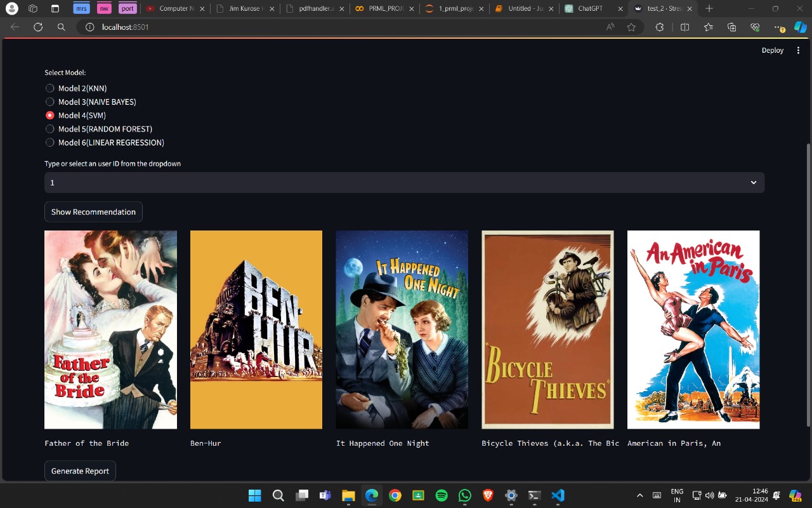Viewport: 812px width, 508px height.
Task: Open Google Chrome from taskbar
Action: (x=395, y=495)
